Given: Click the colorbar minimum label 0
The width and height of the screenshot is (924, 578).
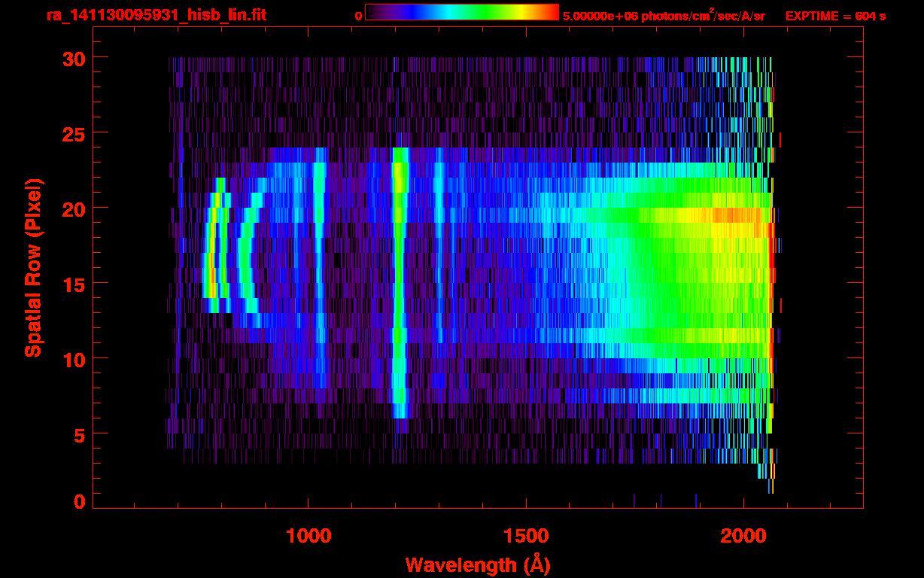Looking at the screenshot, I should 358,16.
